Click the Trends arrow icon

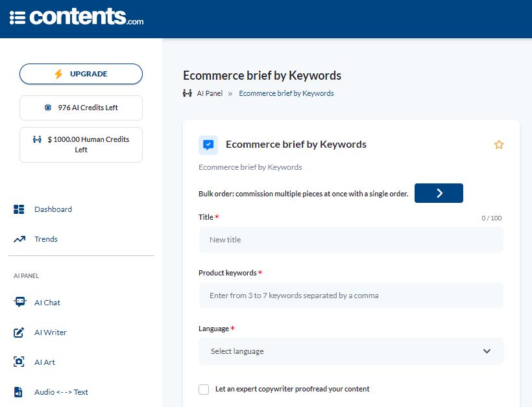pyautogui.click(x=19, y=239)
